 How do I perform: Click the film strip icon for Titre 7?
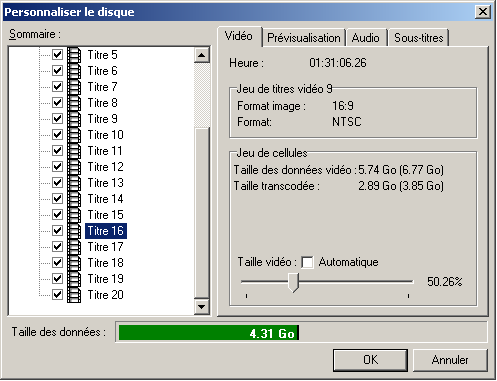click(x=74, y=87)
